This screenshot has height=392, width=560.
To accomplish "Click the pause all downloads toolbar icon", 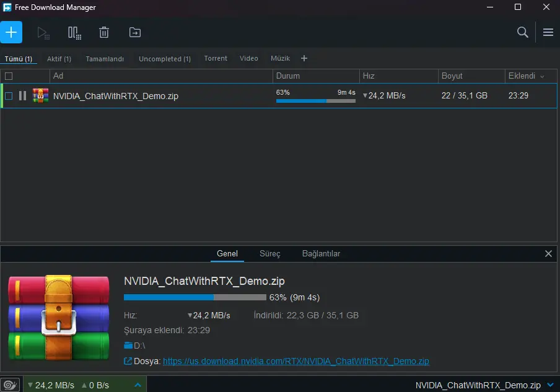I will [74, 33].
